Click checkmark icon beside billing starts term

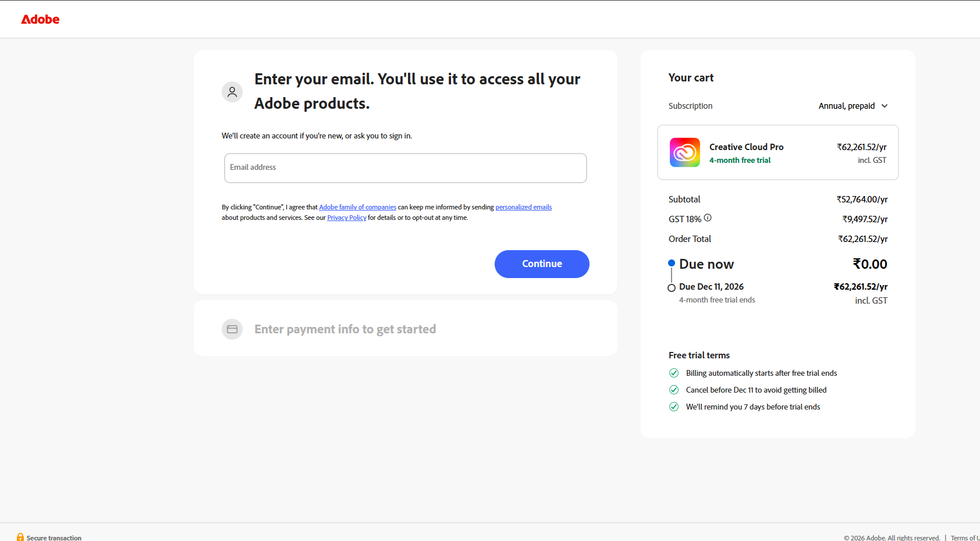tap(674, 373)
